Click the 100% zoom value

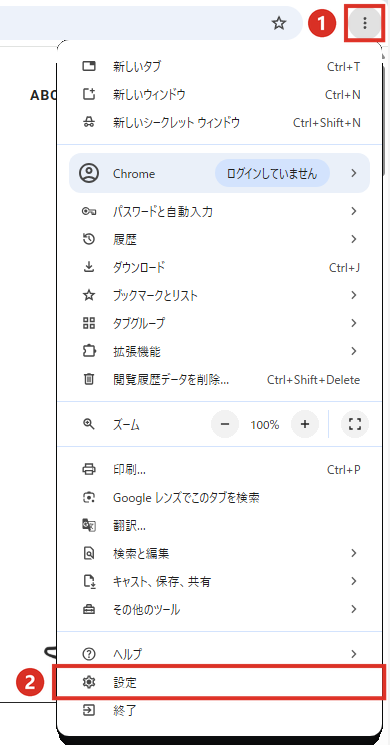point(265,425)
